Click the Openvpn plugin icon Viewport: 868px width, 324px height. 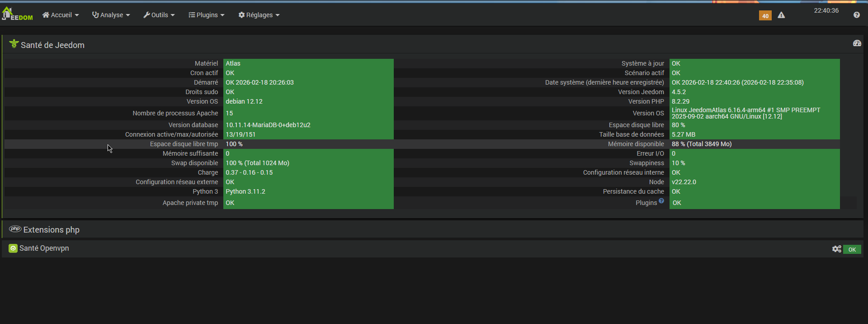[13, 248]
